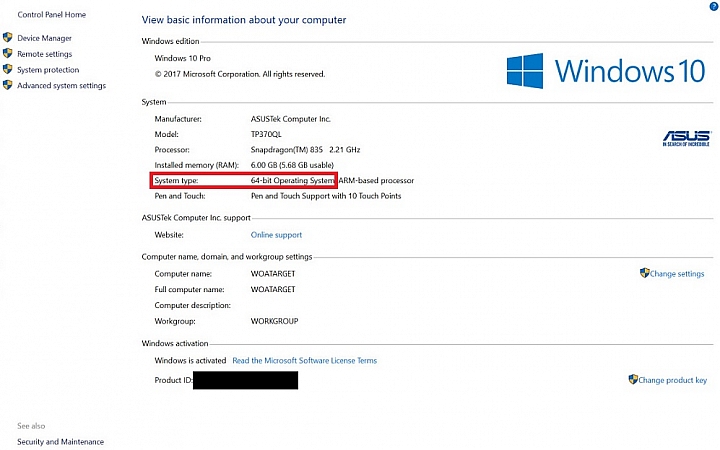
Task: Click the Product ID label
Action: click(x=174, y=380)
